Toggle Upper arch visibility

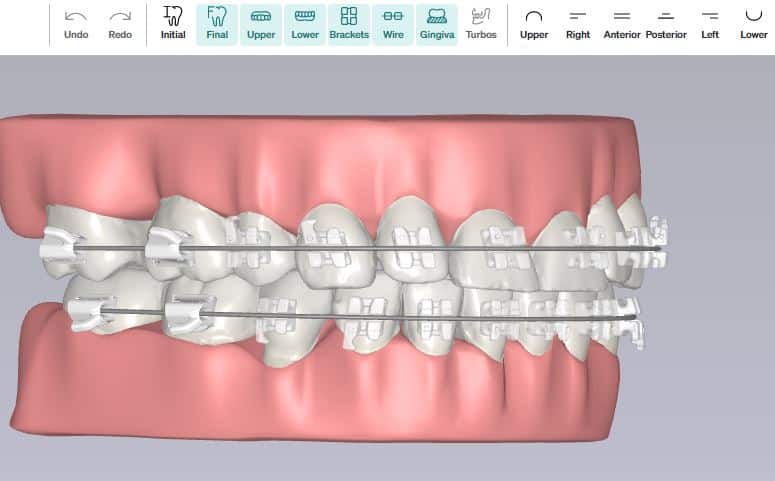pos(261,24)
